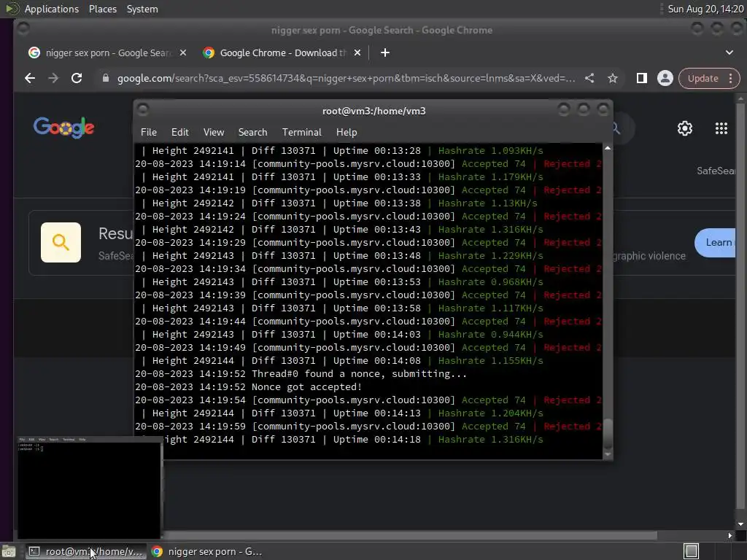Click the Chrome page scrollbar down arrow
Viewport: 747px width, 560px height.
point(740,524)
